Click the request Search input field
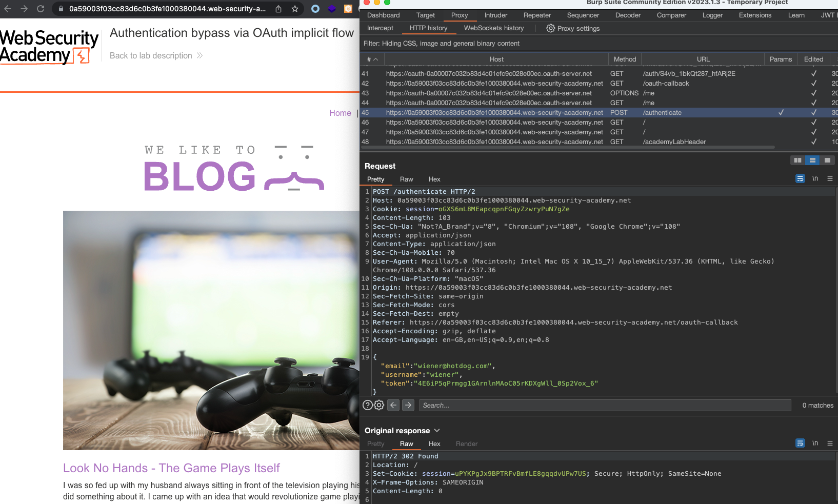 [605, 405]
